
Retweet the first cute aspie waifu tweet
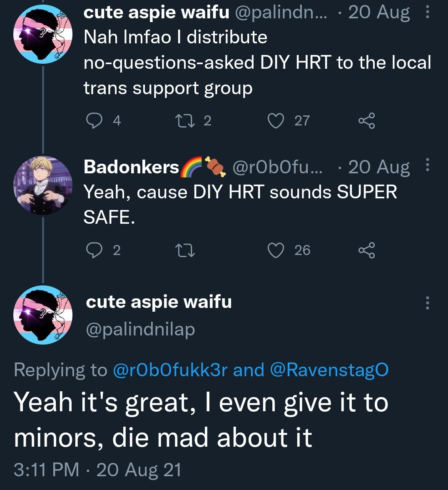pyautogui.click(x=182, y=120)
